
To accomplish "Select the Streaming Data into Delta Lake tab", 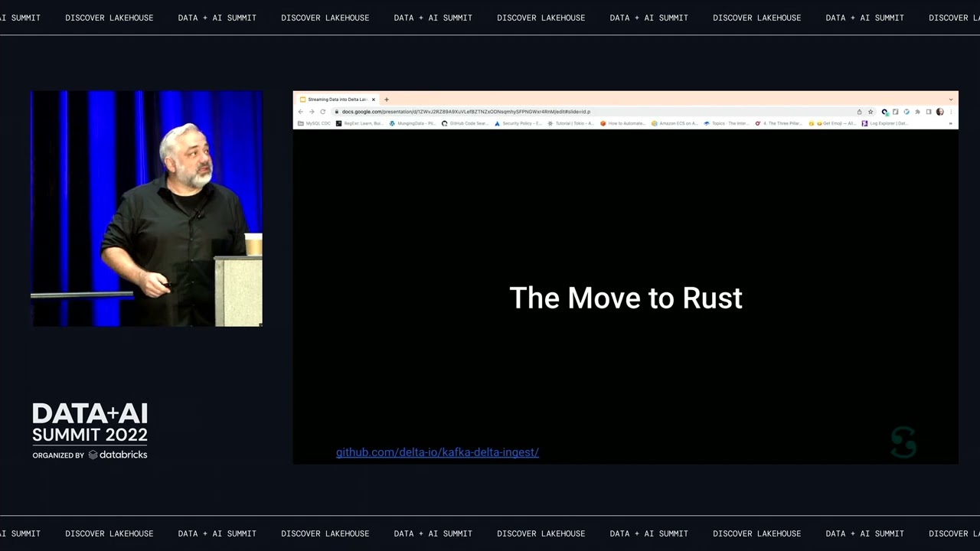I will point(338,99).
